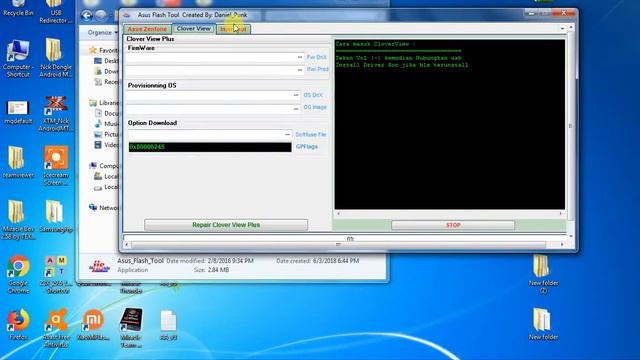The image size is (640, 360).
Task: Open the Organize menu in Explorer
Action: click(x=102, y=32)
